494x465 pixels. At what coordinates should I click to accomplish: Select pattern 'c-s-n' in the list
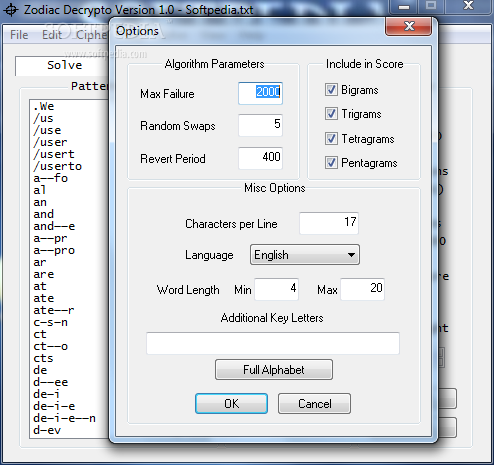50,322
